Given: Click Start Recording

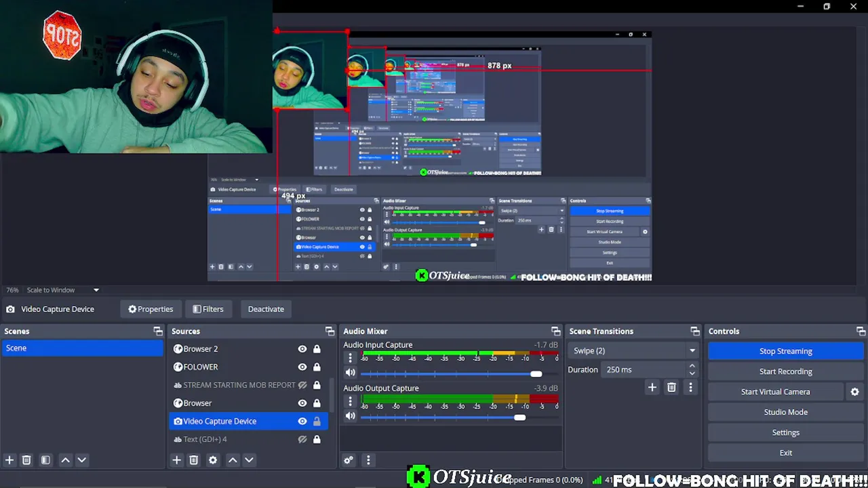Looking at the screenshot, I should (785, 371).
